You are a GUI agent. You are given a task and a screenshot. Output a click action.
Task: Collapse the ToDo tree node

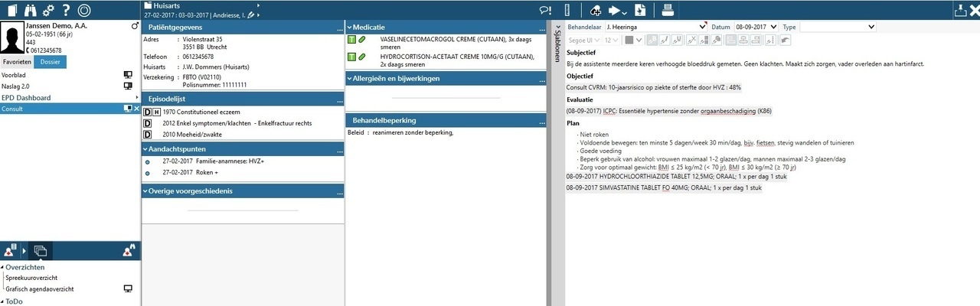(2, 301)
